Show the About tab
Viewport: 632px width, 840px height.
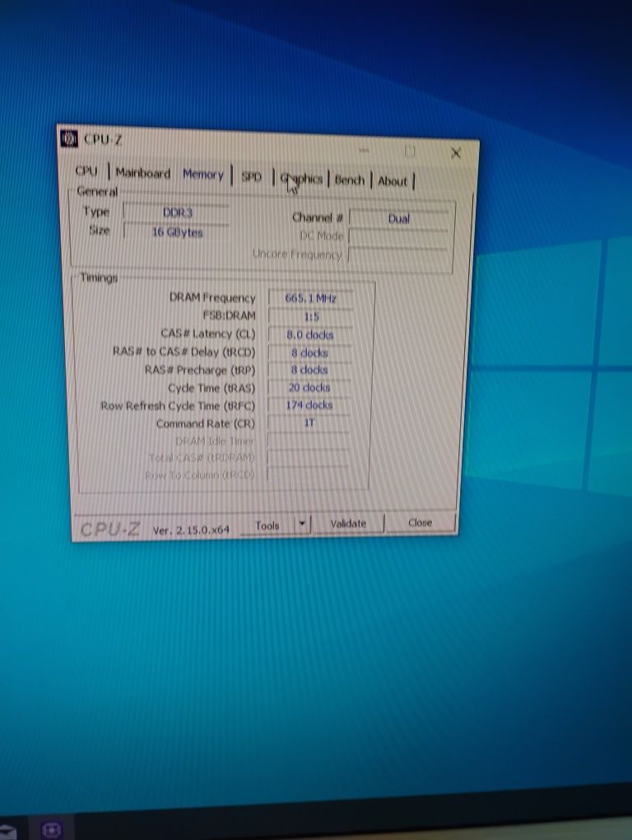(393, 181)
